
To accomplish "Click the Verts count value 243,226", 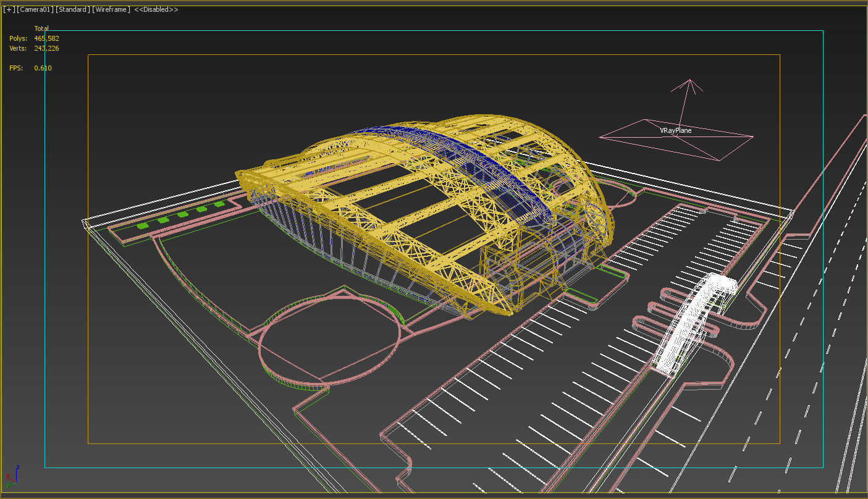I will [x=47, y=48].
